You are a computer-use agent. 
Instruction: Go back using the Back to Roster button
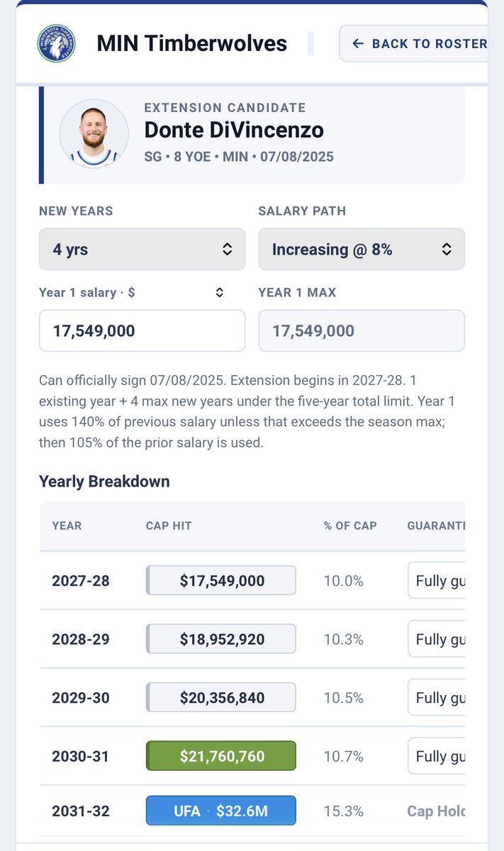pos(413,43)
